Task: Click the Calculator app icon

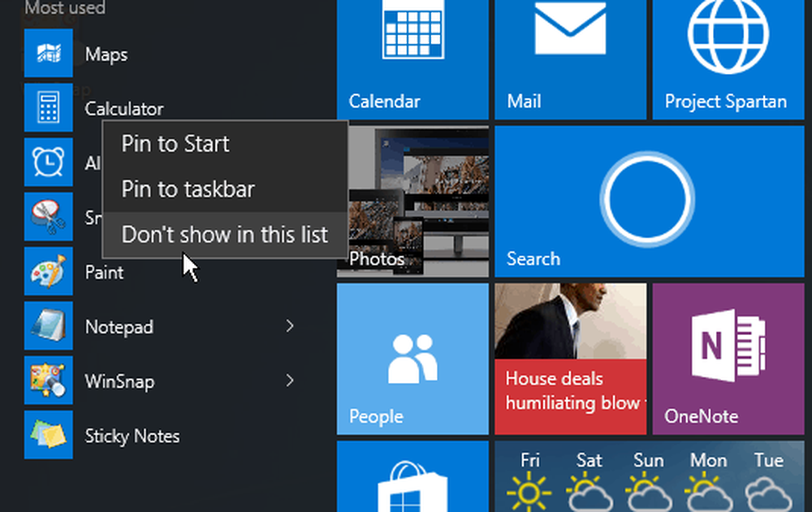Action: coord(48,108)
